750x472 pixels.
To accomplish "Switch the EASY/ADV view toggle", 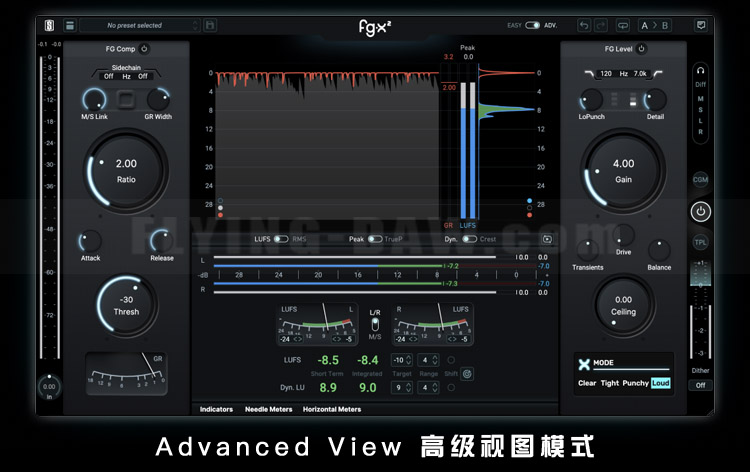I will click(532, 25).
